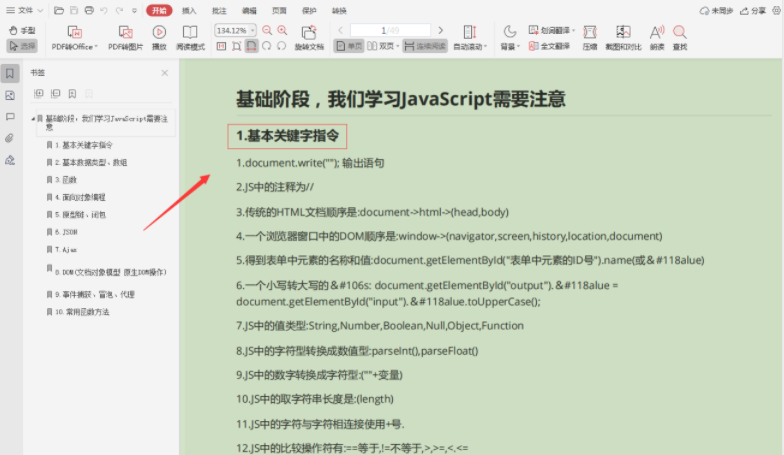
Task: Open the comments panel sidebar icon
Action: [10, 116]
